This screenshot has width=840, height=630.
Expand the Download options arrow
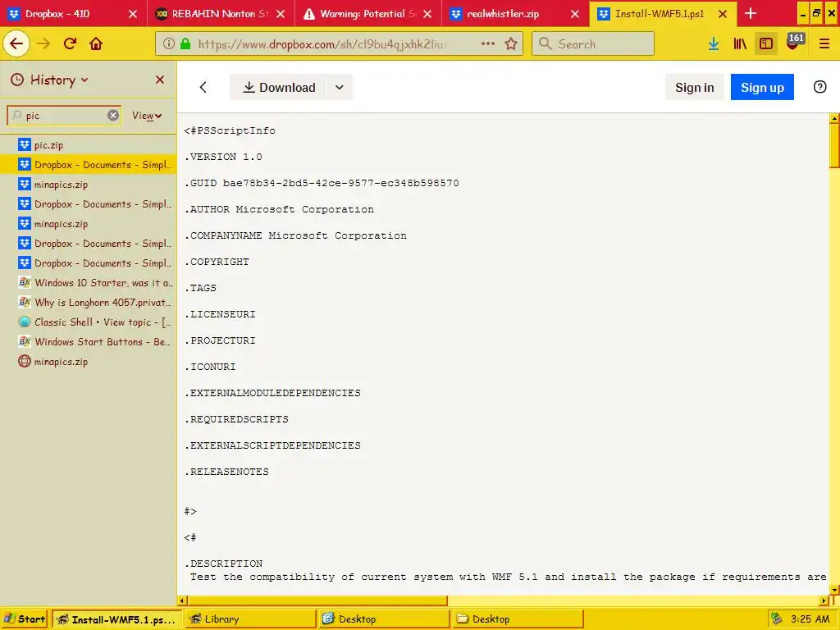pos(339,87)
